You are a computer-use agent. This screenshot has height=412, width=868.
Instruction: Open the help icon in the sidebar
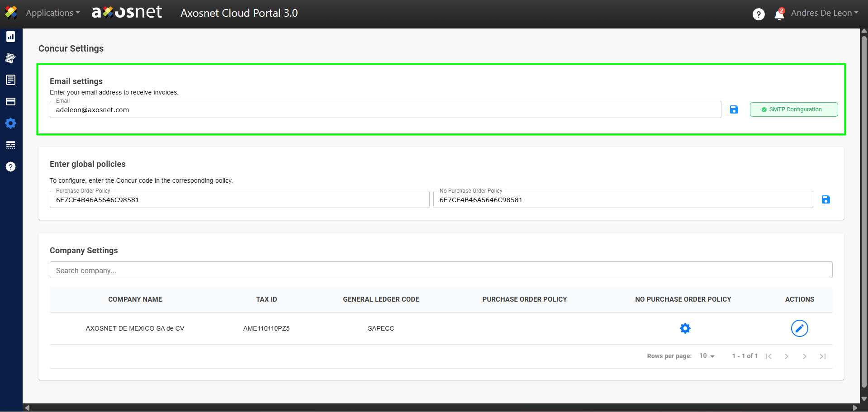point(11,167)
